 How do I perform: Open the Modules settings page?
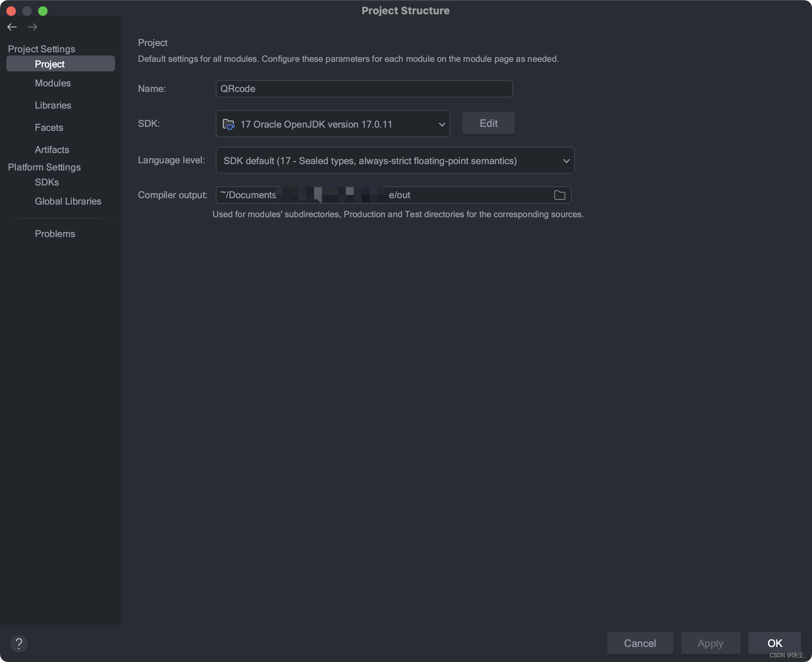pyautogui.click(x=53, y=83)
